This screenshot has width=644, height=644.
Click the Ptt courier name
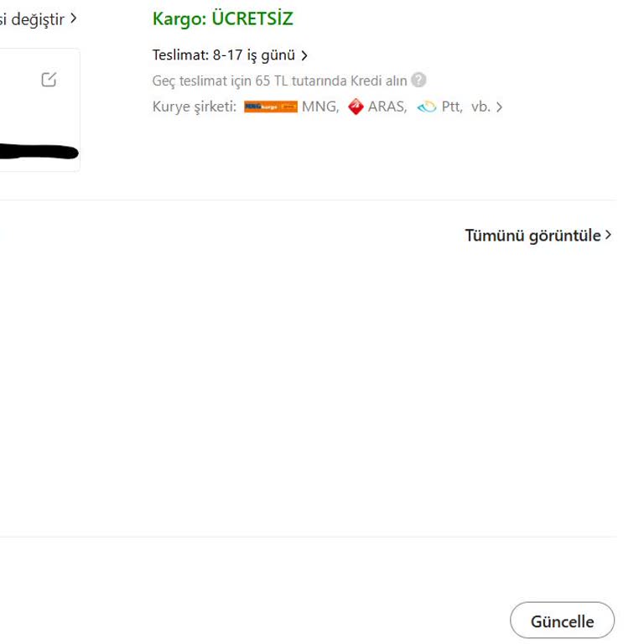coord(452,106)
